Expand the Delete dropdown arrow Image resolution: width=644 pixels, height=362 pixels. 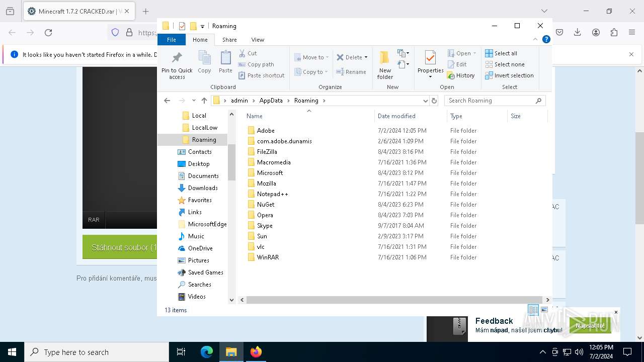(x=366, y=57)
